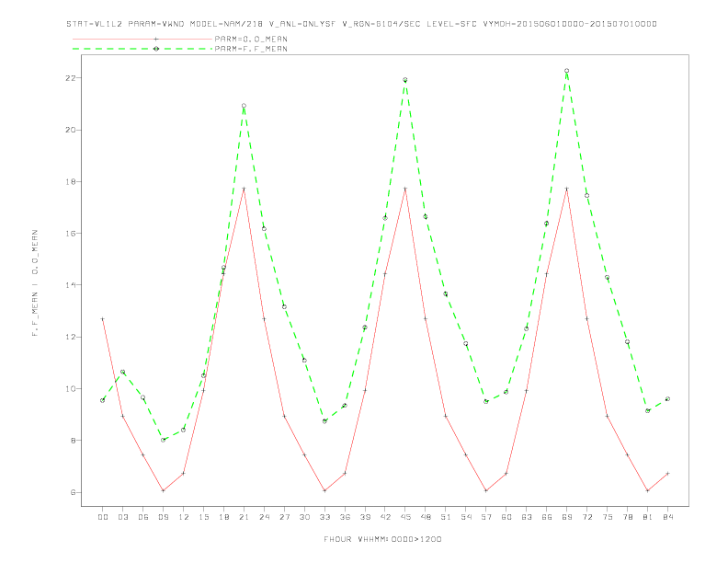Select the x-axis tick label 09
The height and width of the screenshot is (563, 728).
[x=163, y=517]
